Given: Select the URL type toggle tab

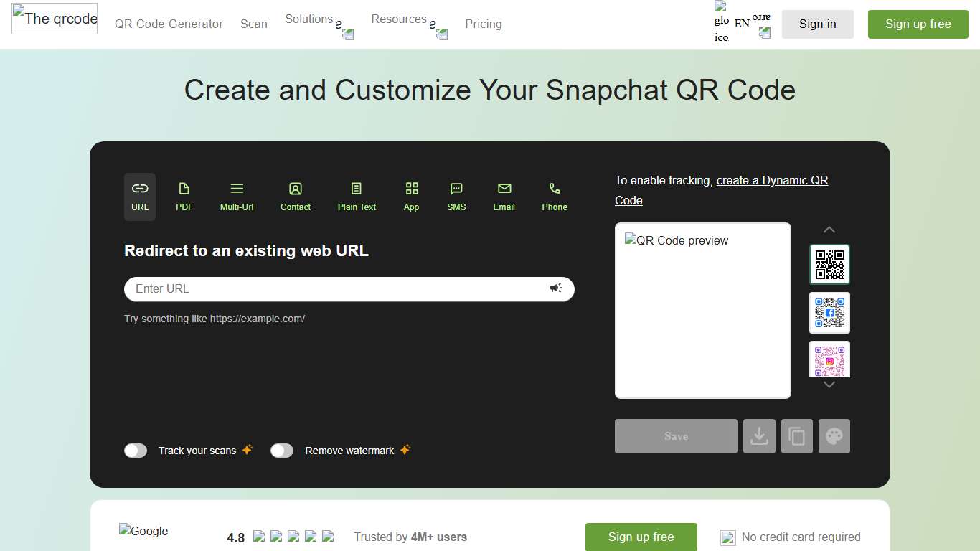Looking at the screenshot, I should click(139, 196).
